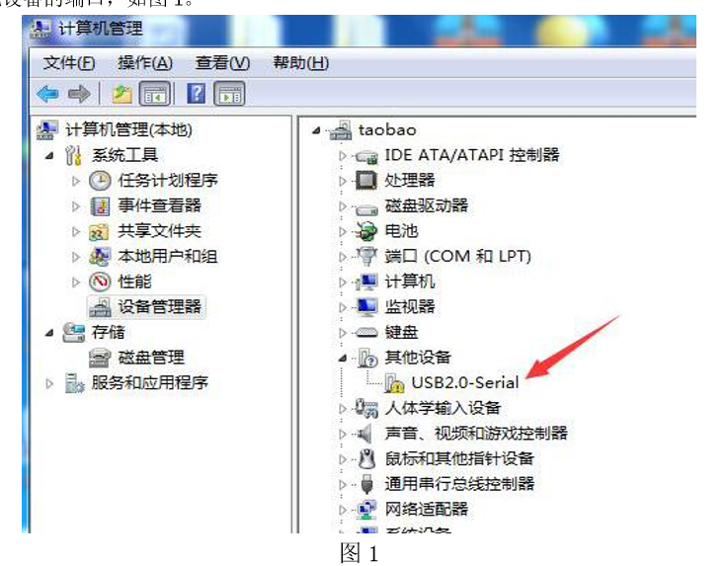Screen dimensions: 728x566
Task: Select 磁盘管理 under 存储
Action: (151, 358)
